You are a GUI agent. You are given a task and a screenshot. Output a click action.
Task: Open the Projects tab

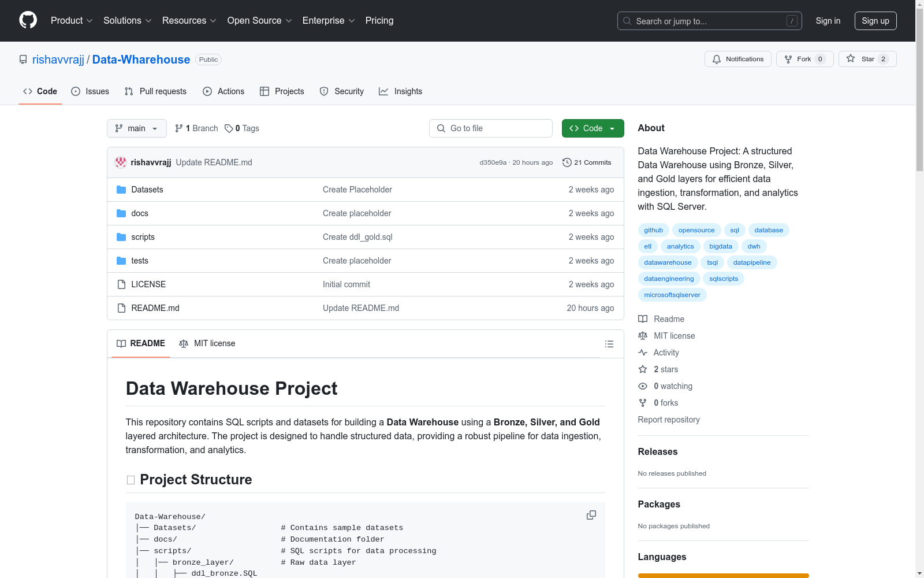point(282,91)
